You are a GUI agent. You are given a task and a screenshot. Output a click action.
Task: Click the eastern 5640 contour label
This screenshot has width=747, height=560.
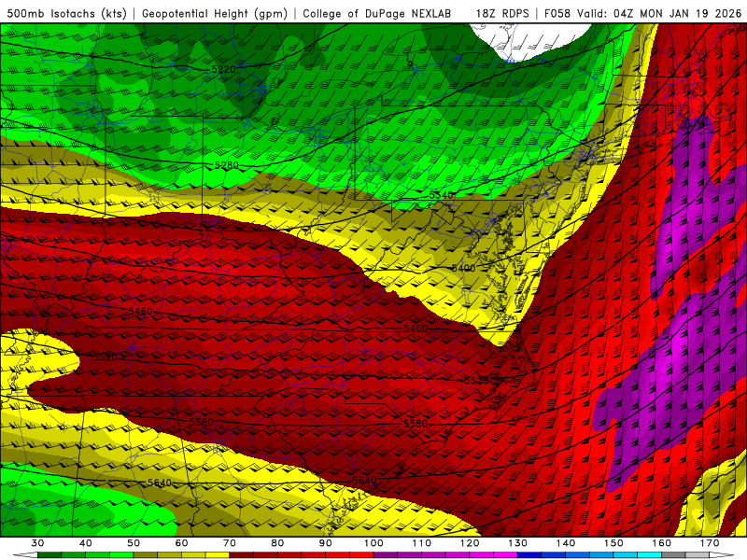pos(364,481)
